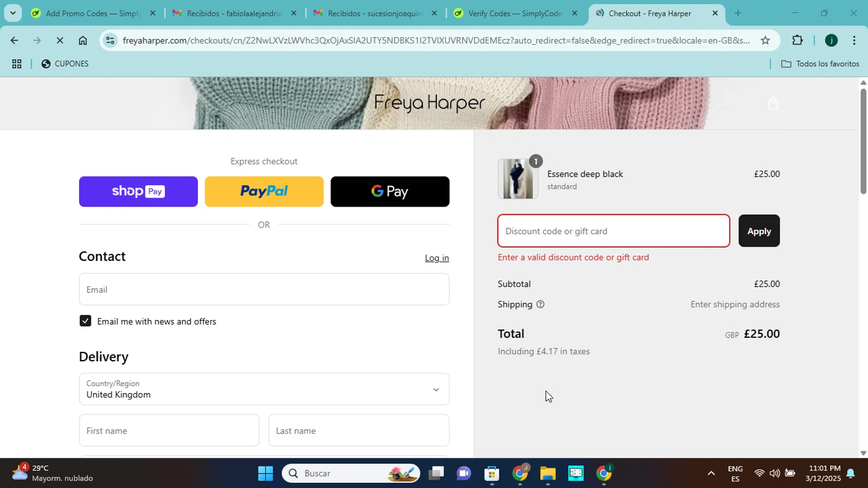
Task: Open clock and date 11:01 PM
Action: pos(822,474)
